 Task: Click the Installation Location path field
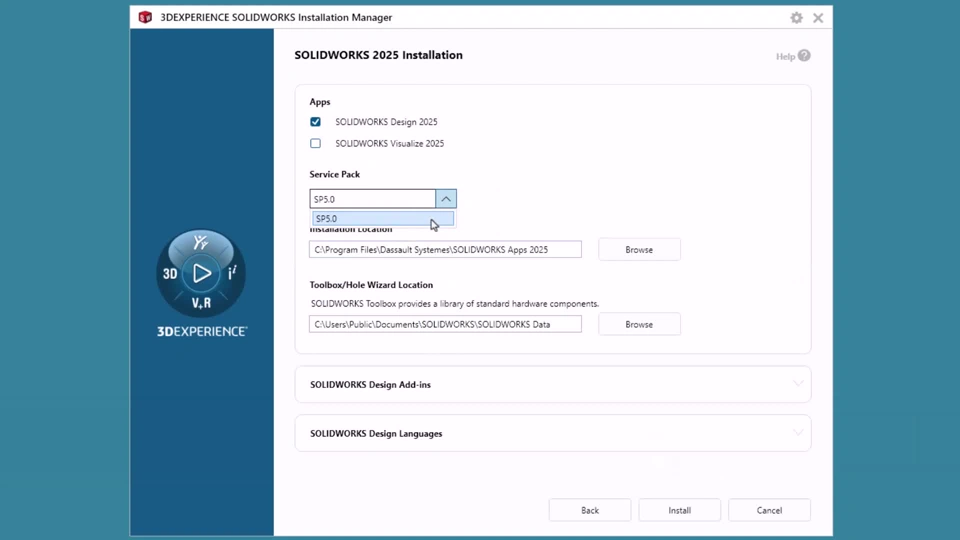(x=445, y=249)
